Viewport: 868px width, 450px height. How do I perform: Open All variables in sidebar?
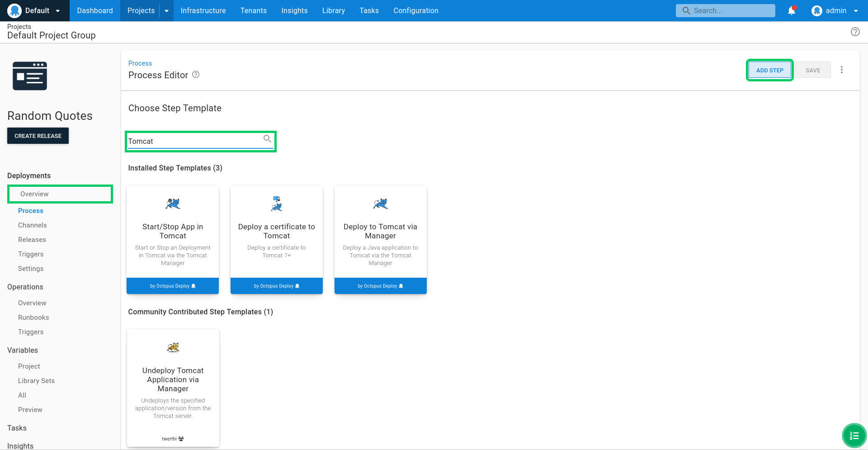tap(22, 395)
